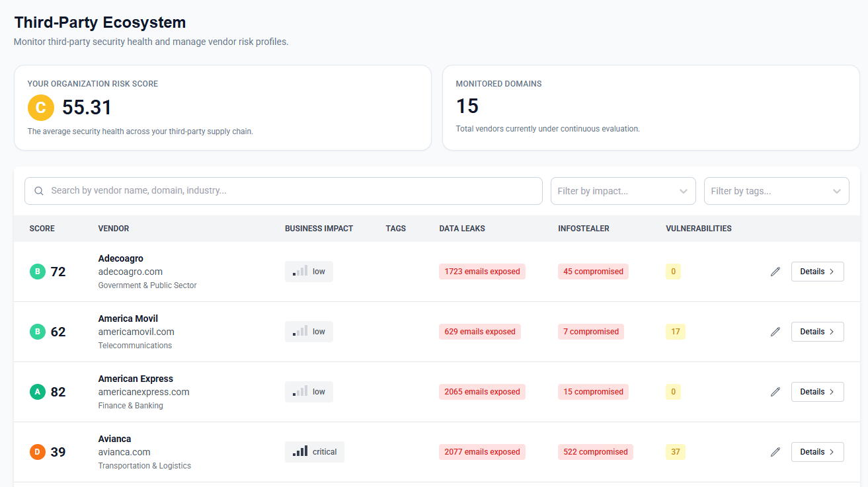Image resolution: width=868 pixels, height=487 pixels.
Task: Focus the vendor search input field
Action: pos(291,191)
